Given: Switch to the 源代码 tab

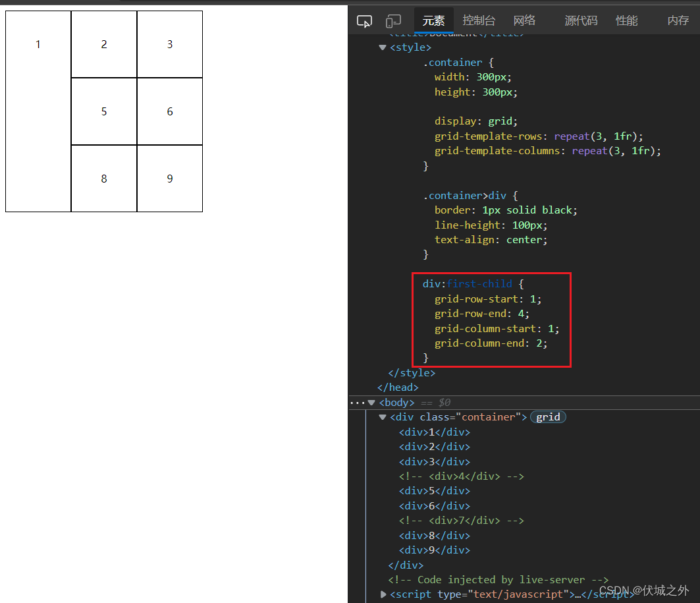Looking at the screenshot, I should point(581,20).
